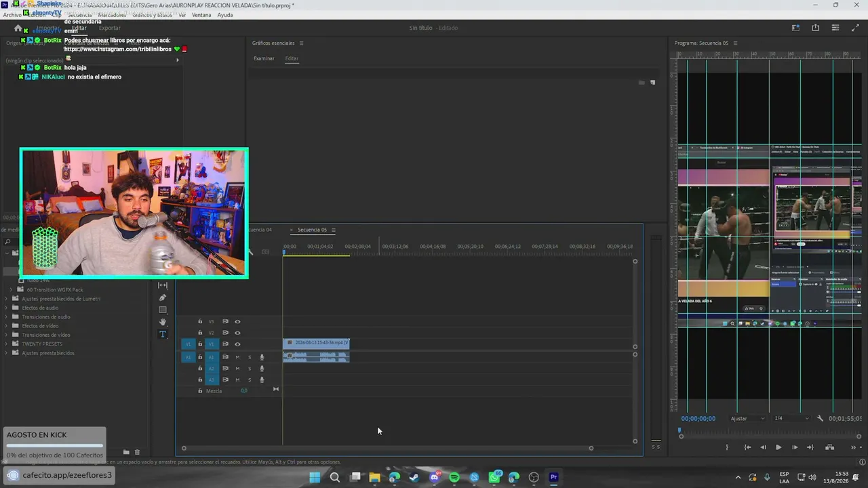Create a new bin in Effects panel

tap(126, 452)
